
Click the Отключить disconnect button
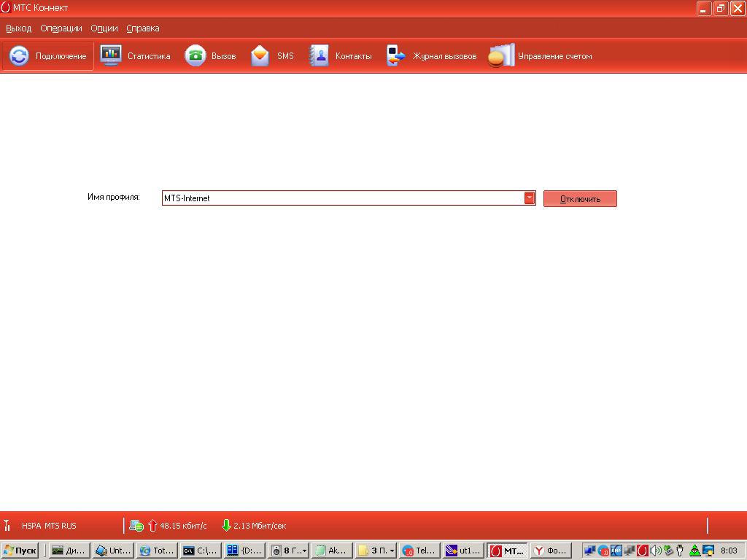(x=580, y=198)
